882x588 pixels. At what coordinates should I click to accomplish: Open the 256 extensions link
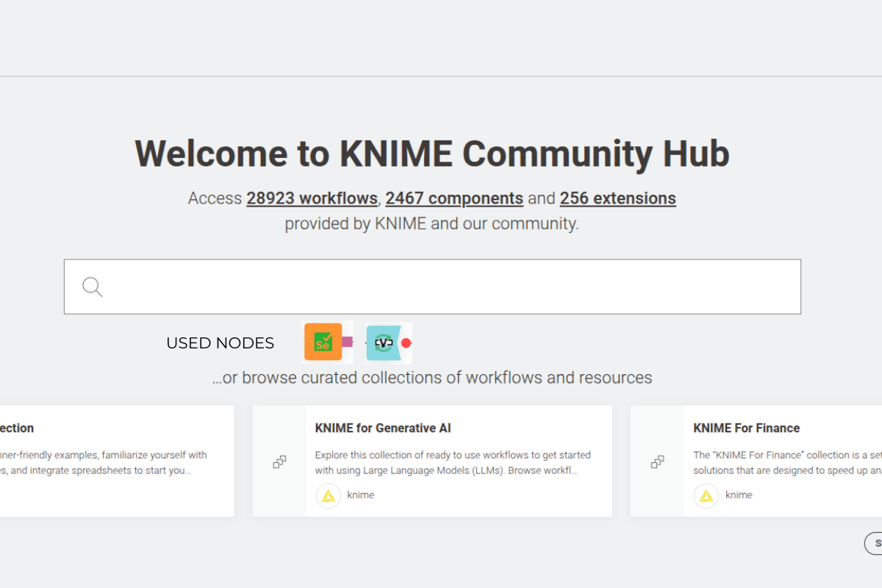point(617,198)
